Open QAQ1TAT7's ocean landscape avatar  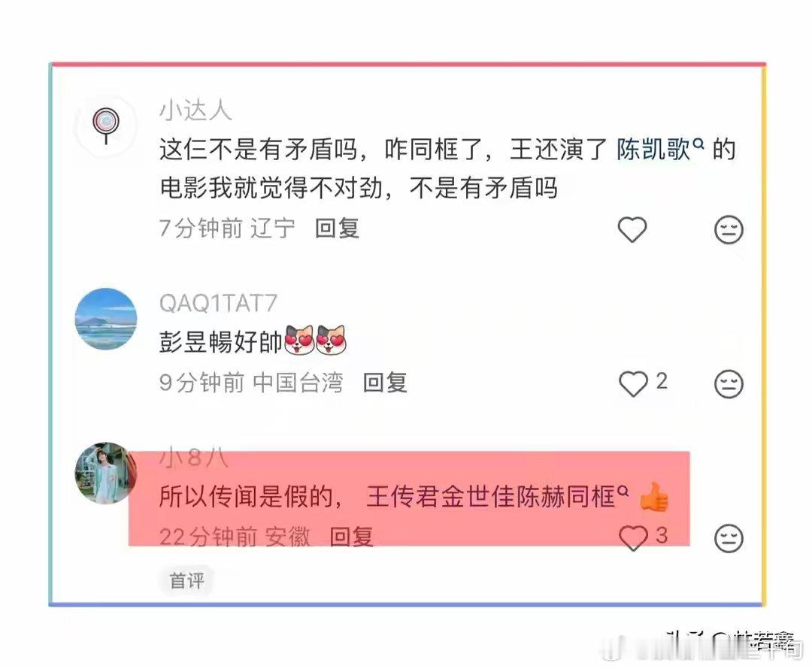pos(106,319)
